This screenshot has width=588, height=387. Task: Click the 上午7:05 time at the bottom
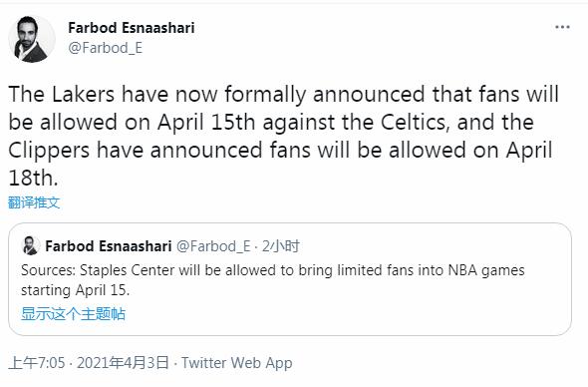point(36,363)
